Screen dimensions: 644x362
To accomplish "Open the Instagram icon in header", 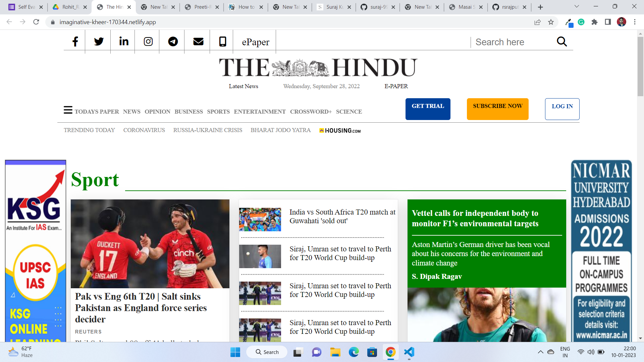I will coord(148,42).
